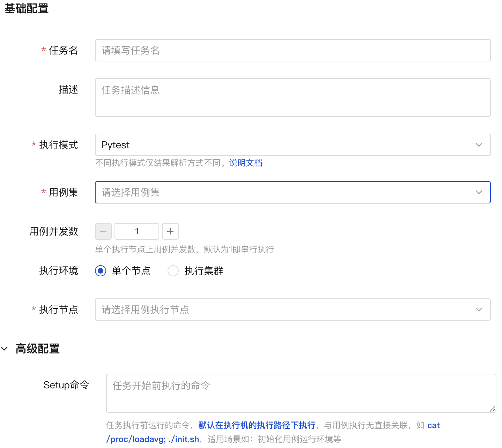Open the 用例集 dropdown

pyautogui.click(x=293, y=192)
